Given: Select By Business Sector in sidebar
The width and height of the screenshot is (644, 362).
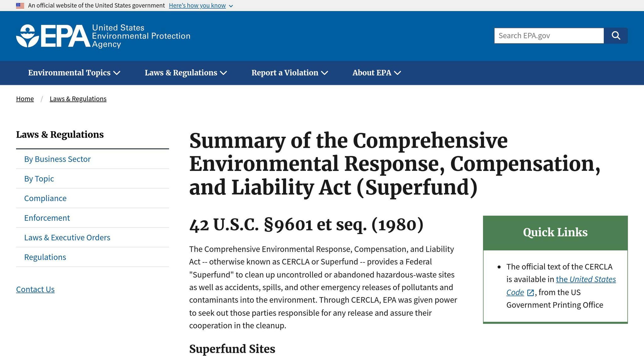Looking at the screenshot, I should click(x=92, y=159).
